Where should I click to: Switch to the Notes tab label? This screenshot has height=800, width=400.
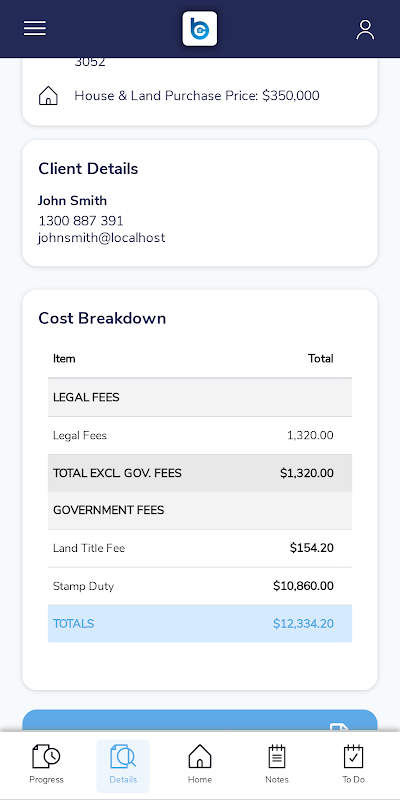coord(277,780)
